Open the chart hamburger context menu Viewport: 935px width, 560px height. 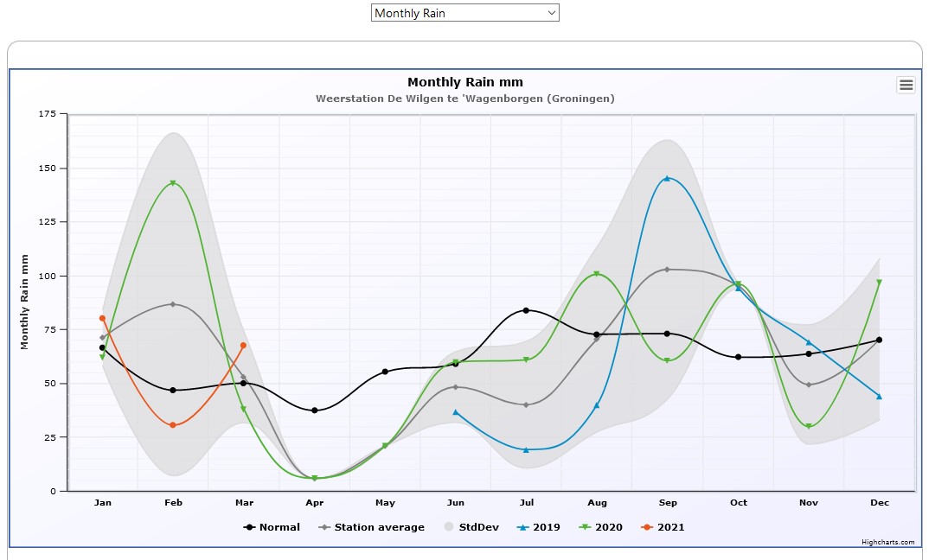point(906,85)
